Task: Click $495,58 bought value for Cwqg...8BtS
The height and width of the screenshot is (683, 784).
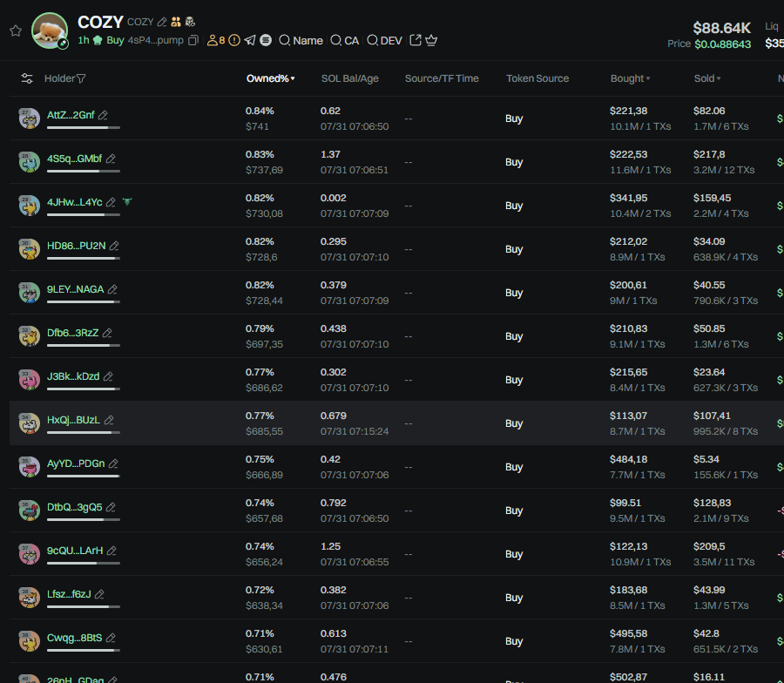Action: (x=628, y=633)
